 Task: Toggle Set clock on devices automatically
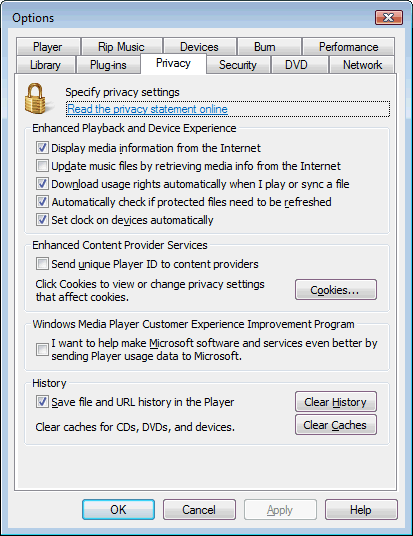click(42, 220)
